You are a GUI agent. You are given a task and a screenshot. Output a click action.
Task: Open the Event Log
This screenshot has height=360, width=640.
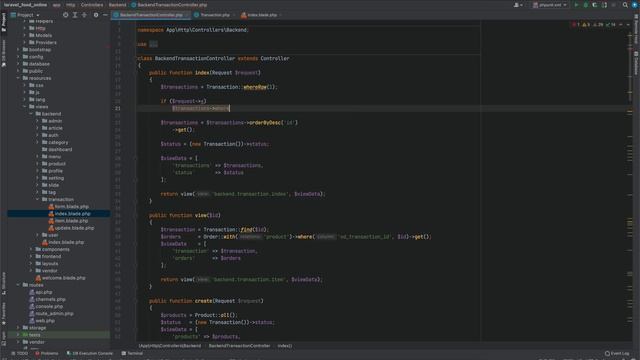click(617, 353)
